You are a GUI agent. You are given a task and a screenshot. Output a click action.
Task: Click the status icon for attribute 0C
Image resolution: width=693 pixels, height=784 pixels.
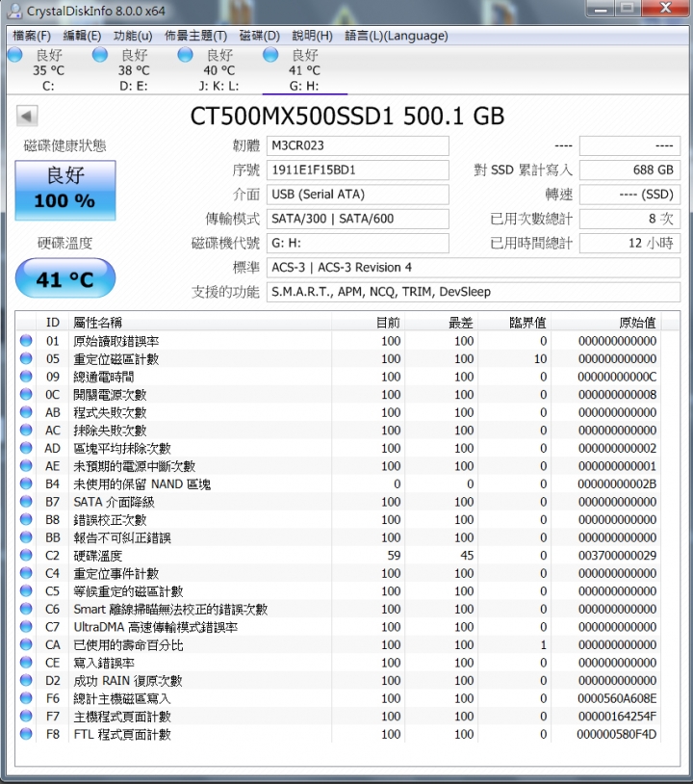pyautogui.click(x=26, y=395)
